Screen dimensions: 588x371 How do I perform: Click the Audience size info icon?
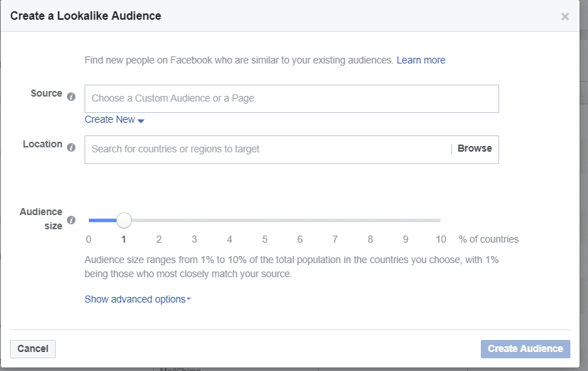[71, 221]
